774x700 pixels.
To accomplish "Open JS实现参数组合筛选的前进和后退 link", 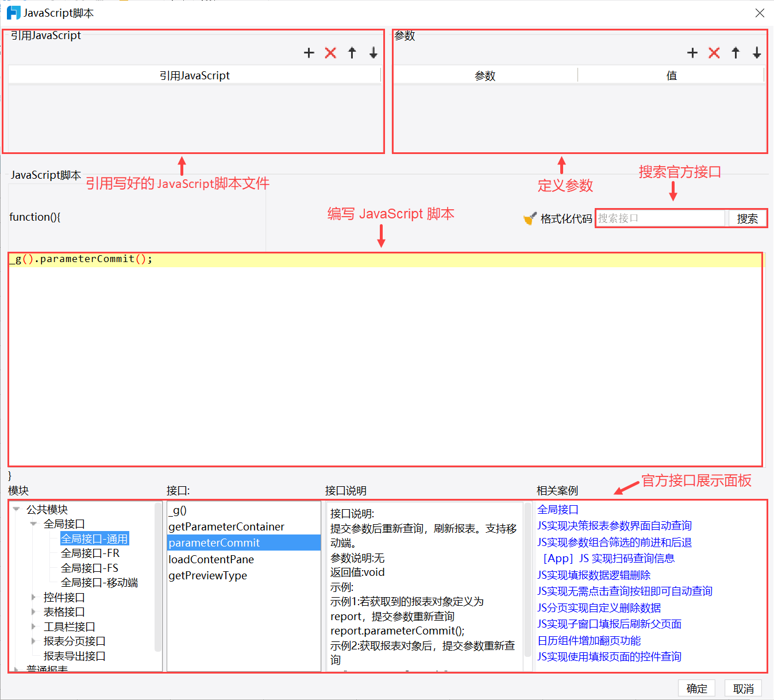I will tap(614, 542).
